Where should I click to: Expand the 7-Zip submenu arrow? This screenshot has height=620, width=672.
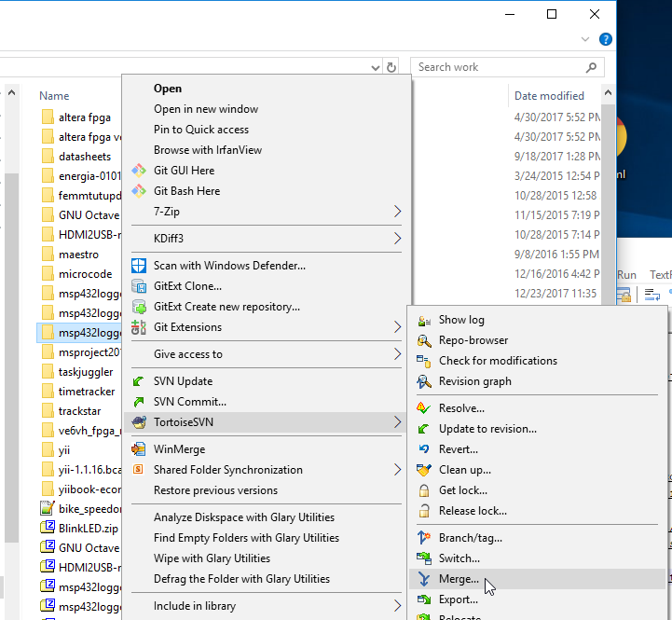(x=397, y=212)
